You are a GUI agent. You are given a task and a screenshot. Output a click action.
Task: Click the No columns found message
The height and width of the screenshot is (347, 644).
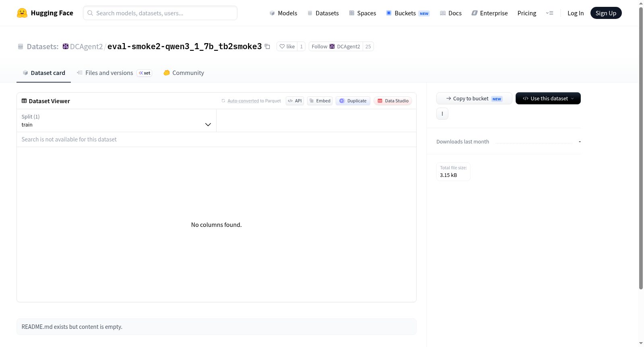[217, 225]
